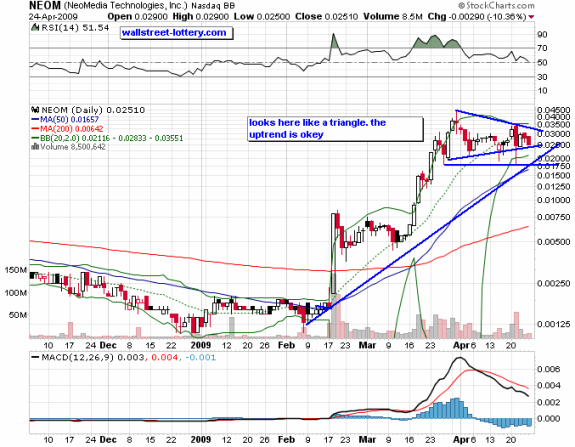
Task: Click the small RSI indicator icon
Action: point(35,28)
